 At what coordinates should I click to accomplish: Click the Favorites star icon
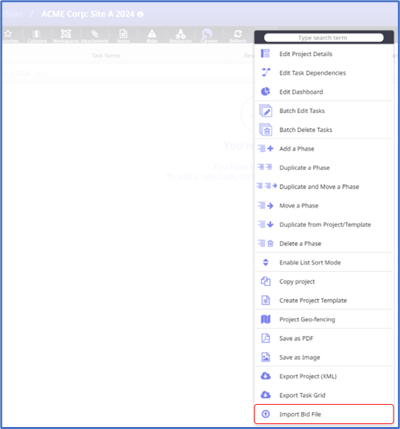click(x=8, y=34)
